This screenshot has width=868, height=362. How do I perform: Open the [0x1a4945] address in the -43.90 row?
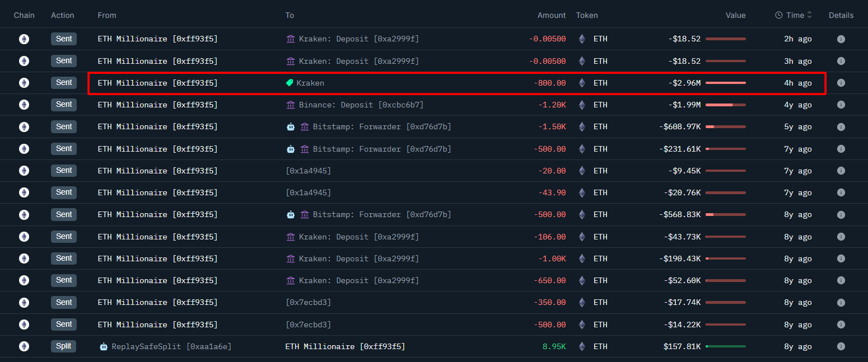pyautogui.click(x=308, y=192)
